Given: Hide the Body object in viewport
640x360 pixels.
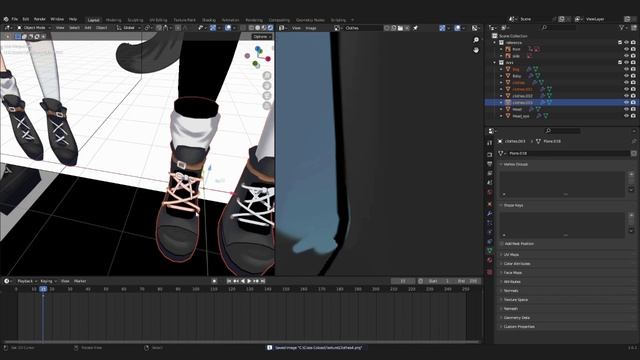Looking at the screenshot, I should tap(627, 76).
